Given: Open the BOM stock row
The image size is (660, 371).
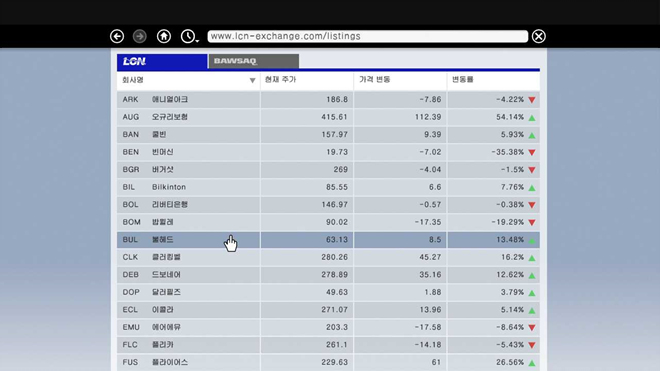Looking at the screenshot, I should [328, 222].
